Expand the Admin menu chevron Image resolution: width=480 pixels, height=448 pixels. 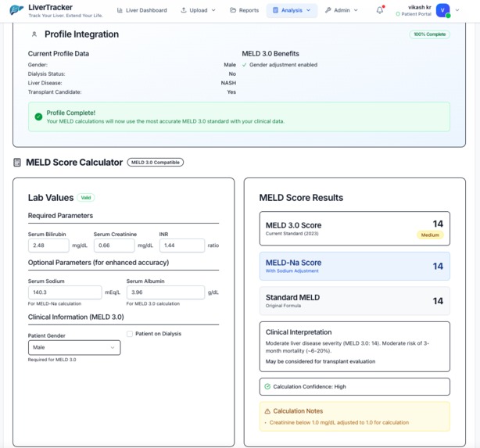click(356, 10)
